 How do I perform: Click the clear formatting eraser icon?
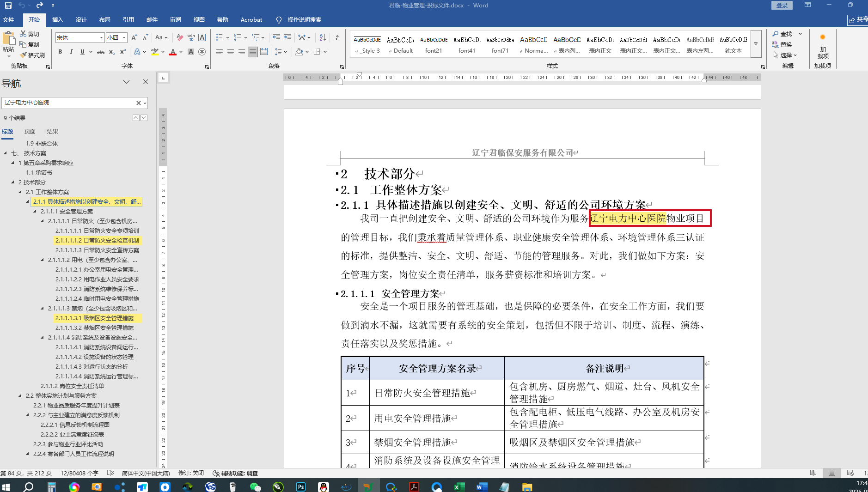(180, 37)
